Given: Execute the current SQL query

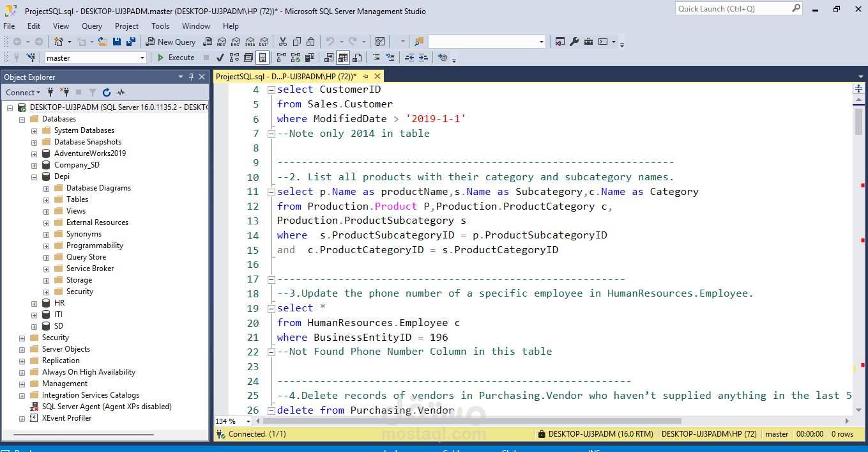Looking at the screenshot, I should tap(176, 58).
